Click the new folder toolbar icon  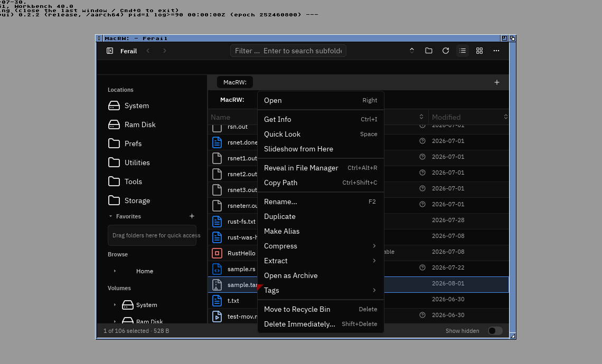point(429,51)
